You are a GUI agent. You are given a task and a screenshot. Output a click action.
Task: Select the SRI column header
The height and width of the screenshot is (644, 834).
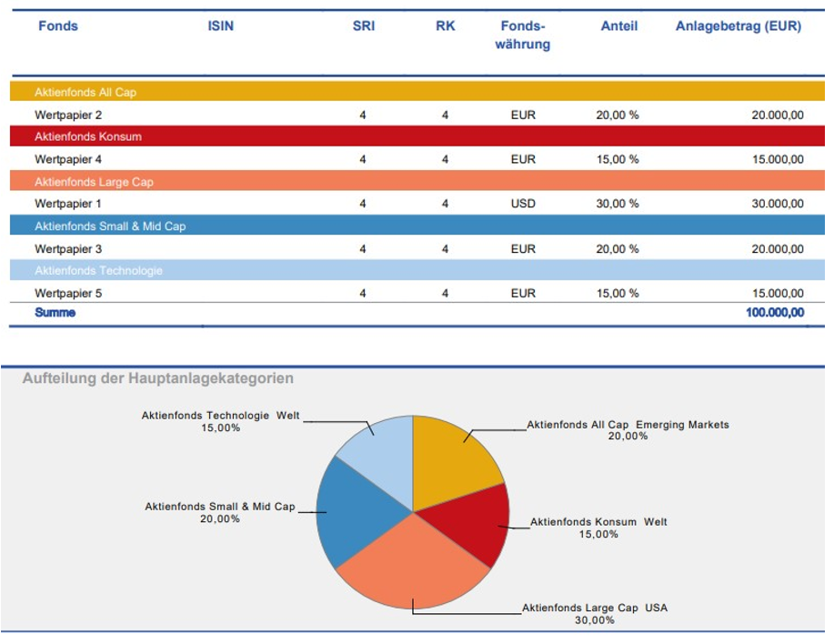[363, 26]
